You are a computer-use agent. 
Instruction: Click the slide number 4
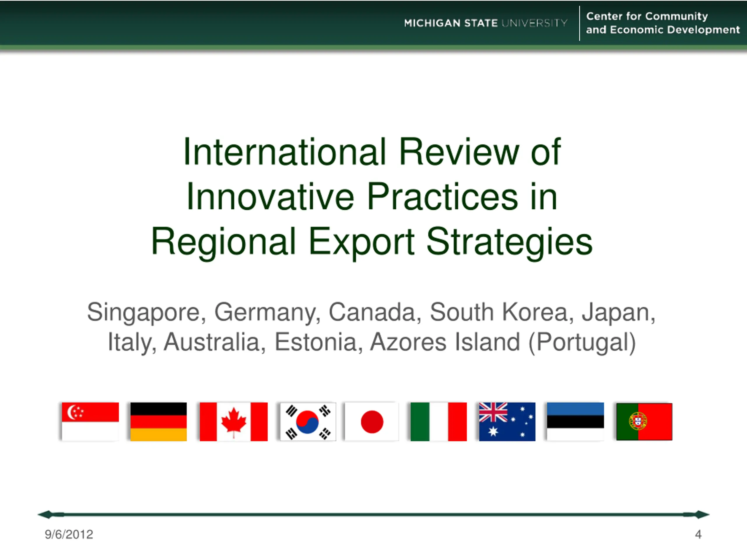[x=698, y=534]
